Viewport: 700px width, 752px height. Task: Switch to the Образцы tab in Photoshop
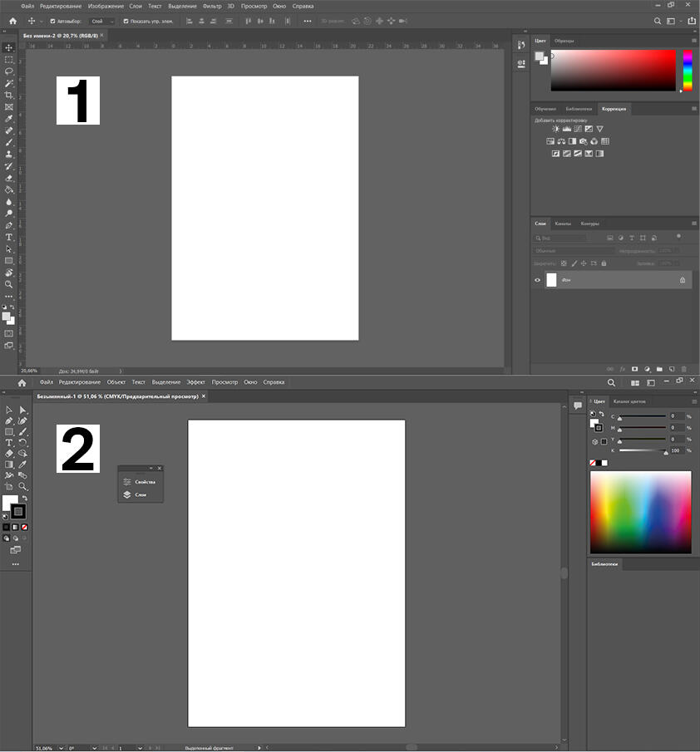pos(564,41)
